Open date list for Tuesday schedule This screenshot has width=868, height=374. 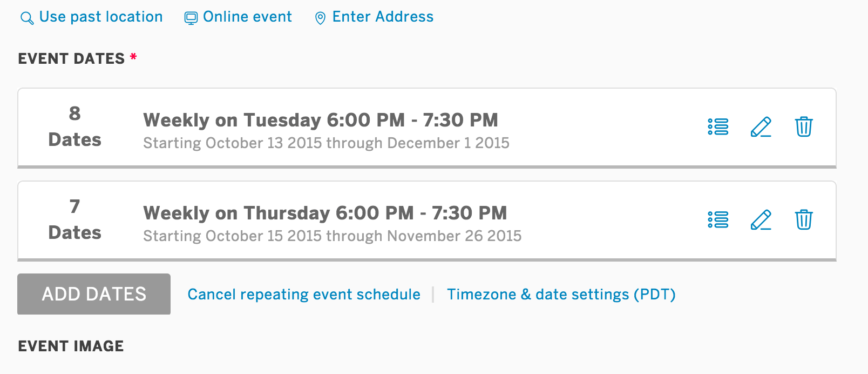(x=718, y=127)
